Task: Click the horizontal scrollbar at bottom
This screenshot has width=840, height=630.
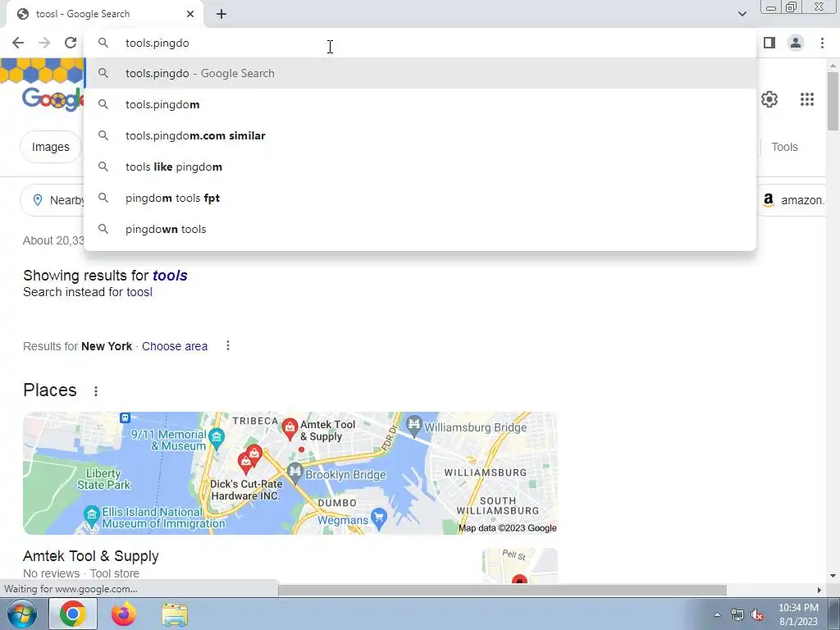Action: (x=502, y=590)
